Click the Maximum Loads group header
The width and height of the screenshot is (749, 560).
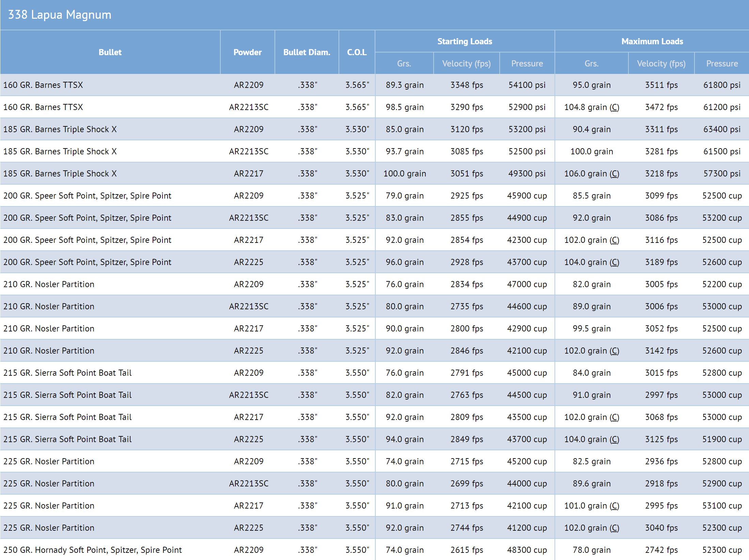point(652,41)
